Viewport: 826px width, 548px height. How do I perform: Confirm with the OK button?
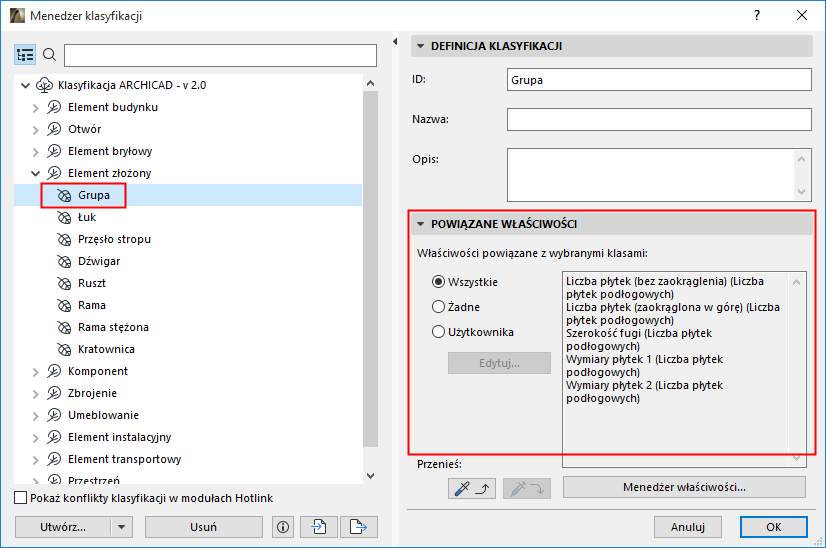[x=773, y=527]
